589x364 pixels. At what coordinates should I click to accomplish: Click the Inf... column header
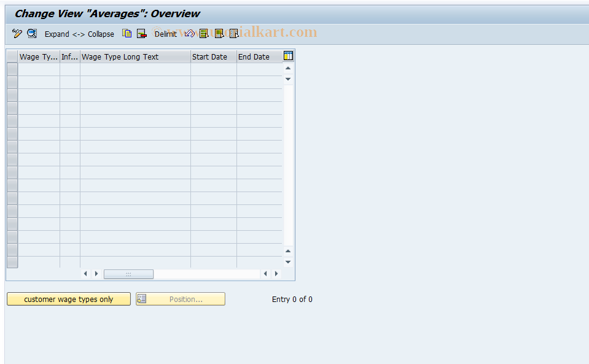pos(70,56)
